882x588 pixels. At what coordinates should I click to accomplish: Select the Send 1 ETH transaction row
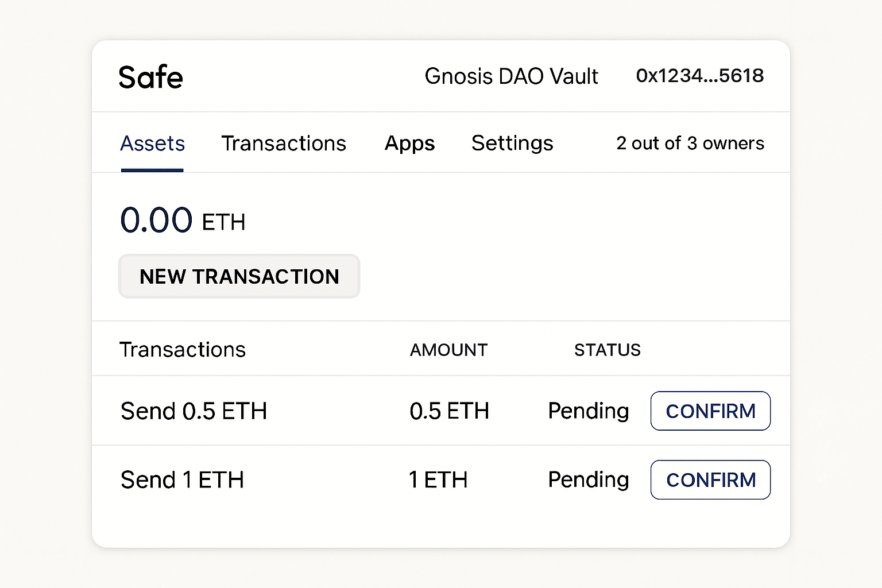coord(181,479)
